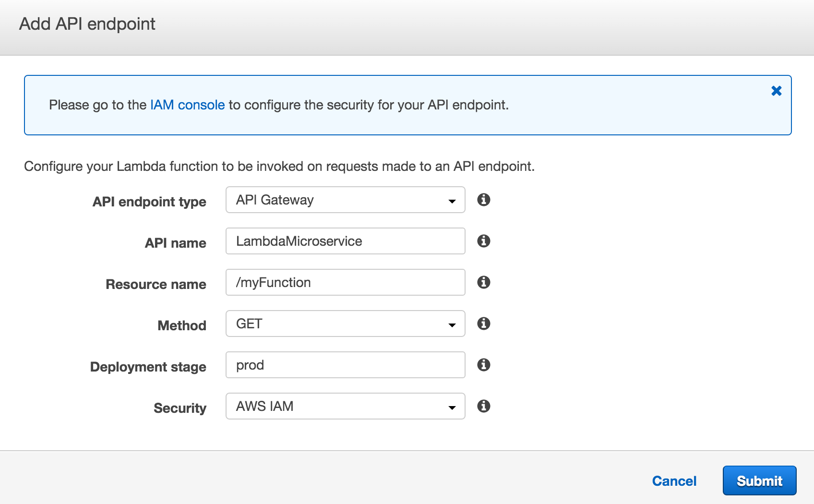Click info icon next to Method dropdown
The height and width of the screenshot is (504, 814).
[484, 324]
